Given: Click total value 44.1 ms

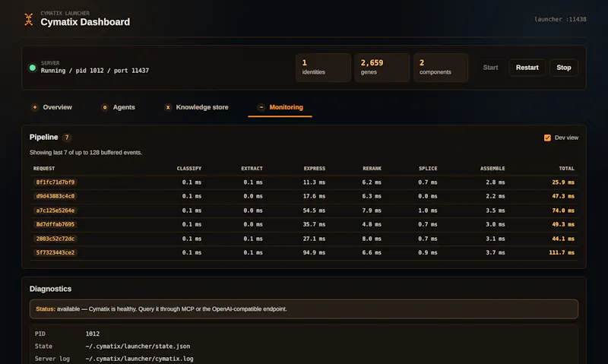Looking at the screenshot, I should point(563,239).
